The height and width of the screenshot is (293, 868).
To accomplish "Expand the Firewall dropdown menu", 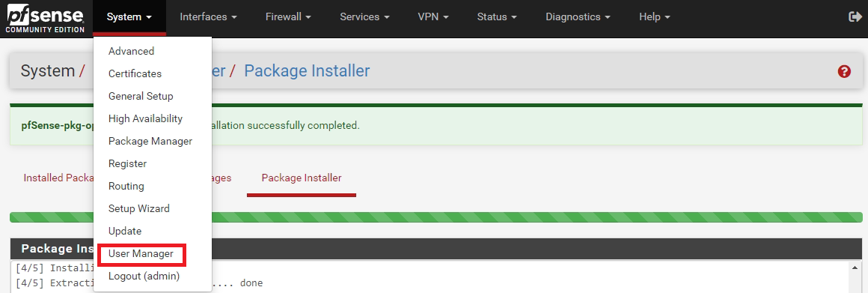I will click(x=288, y=17).
